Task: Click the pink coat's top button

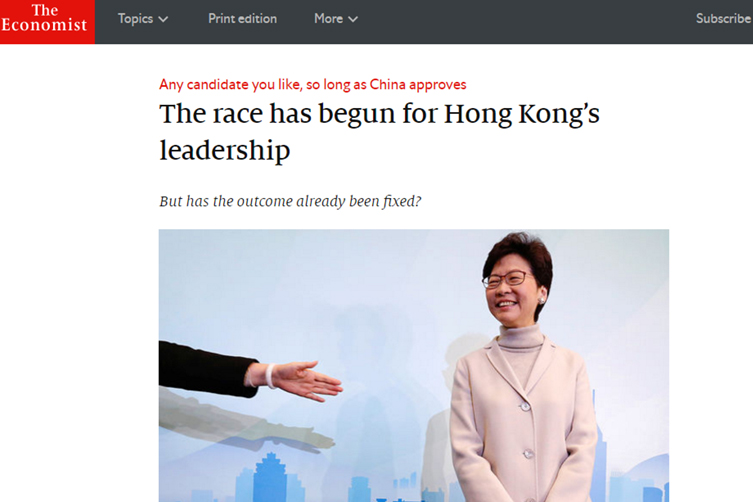Action: [x=525, y=406]
